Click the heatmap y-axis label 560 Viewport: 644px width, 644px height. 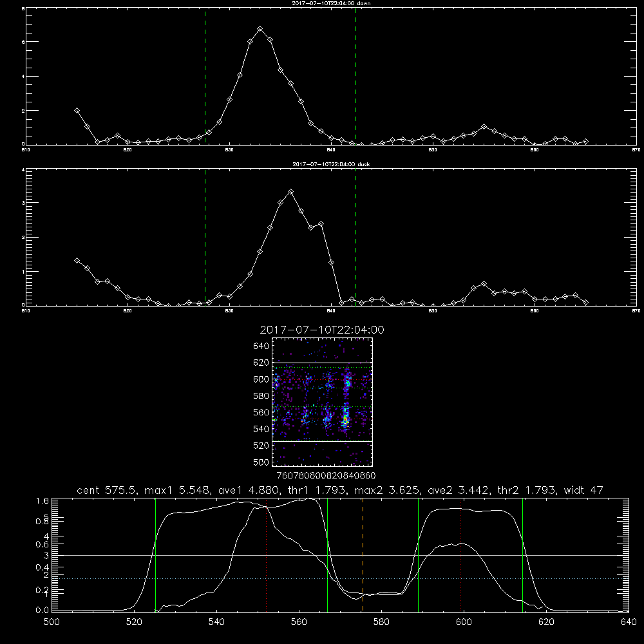point(261,412)
